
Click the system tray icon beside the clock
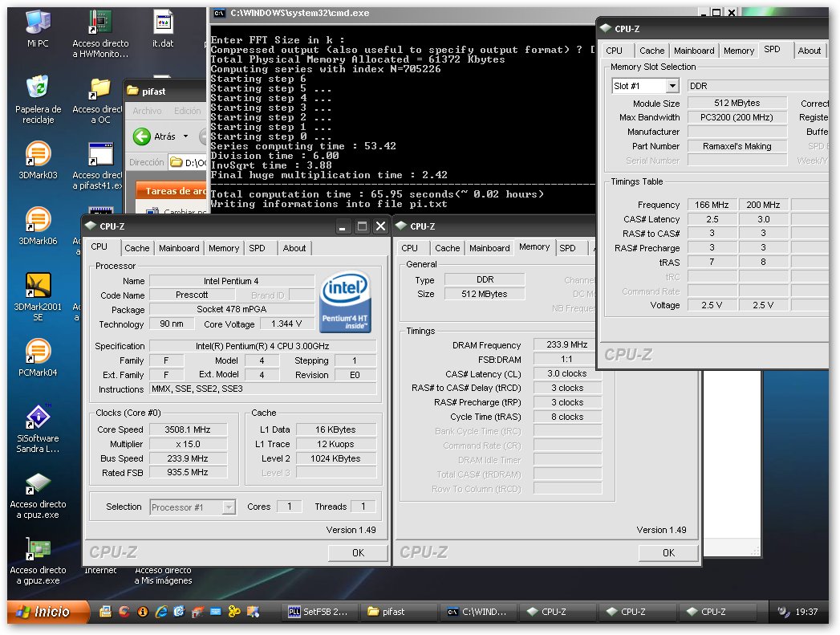click(783, 612)
